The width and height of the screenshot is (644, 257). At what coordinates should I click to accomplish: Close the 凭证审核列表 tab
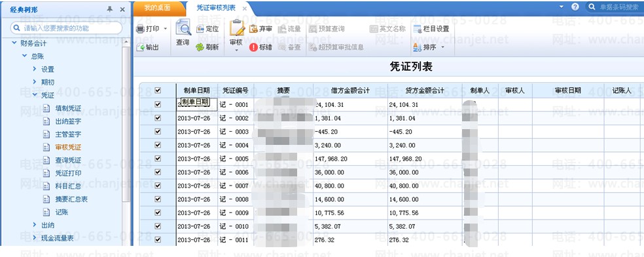[245, 9]
